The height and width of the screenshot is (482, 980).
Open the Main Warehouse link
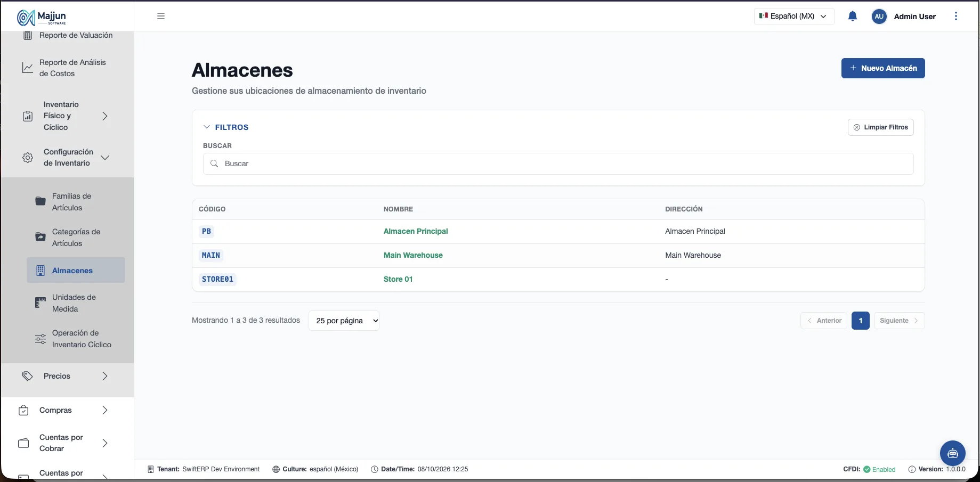pyautogui.click(x=413, y=255)
